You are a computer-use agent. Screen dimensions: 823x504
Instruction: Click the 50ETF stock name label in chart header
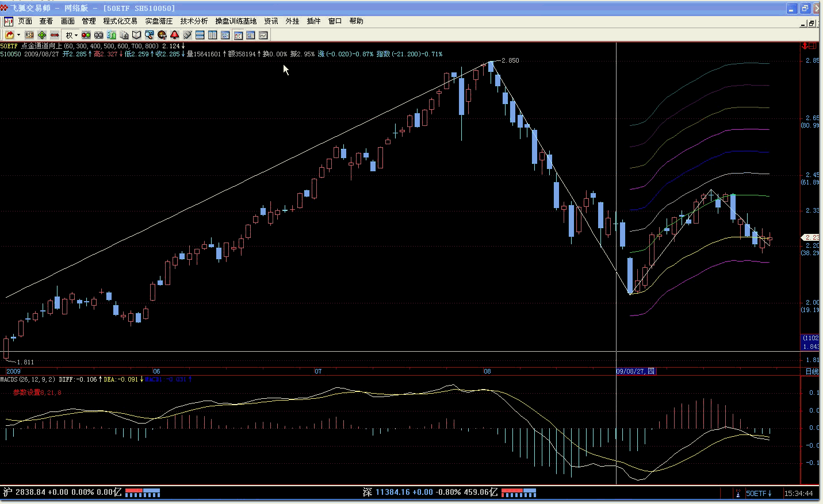[x=9, y=46]
